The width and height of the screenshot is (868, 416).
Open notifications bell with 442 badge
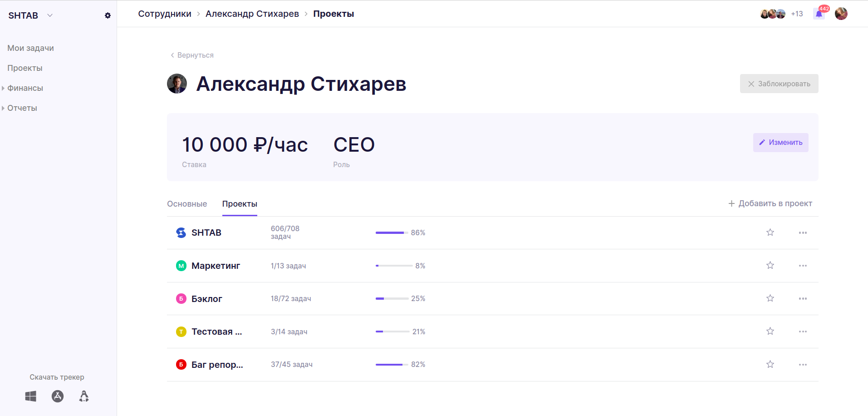(819, 14)
